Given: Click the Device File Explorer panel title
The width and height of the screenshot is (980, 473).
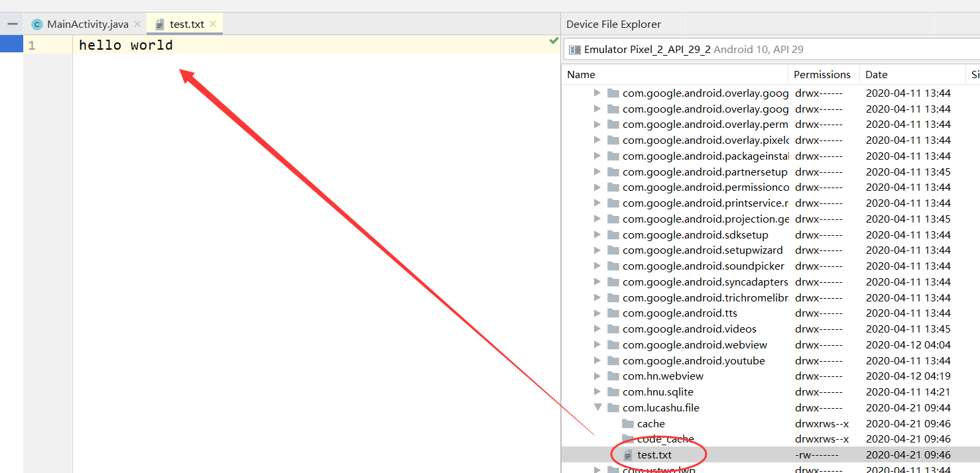Looking at the screenshot, I should [613, 25].
